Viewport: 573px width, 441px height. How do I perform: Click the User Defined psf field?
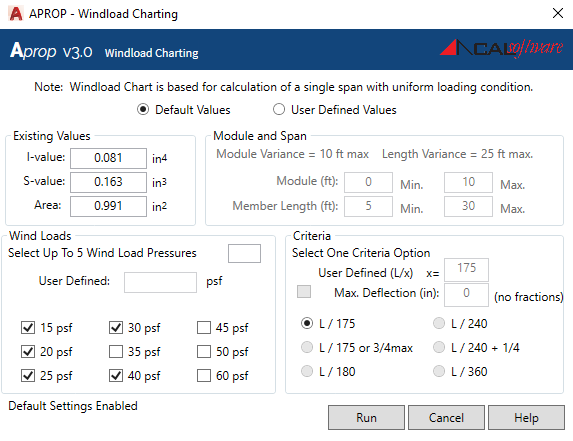(x=160, y=282)
